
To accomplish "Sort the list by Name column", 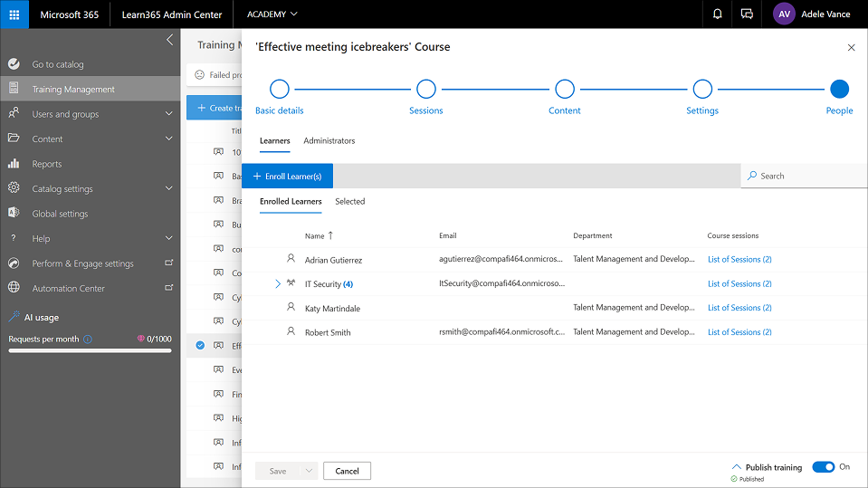I will point(319,235).
